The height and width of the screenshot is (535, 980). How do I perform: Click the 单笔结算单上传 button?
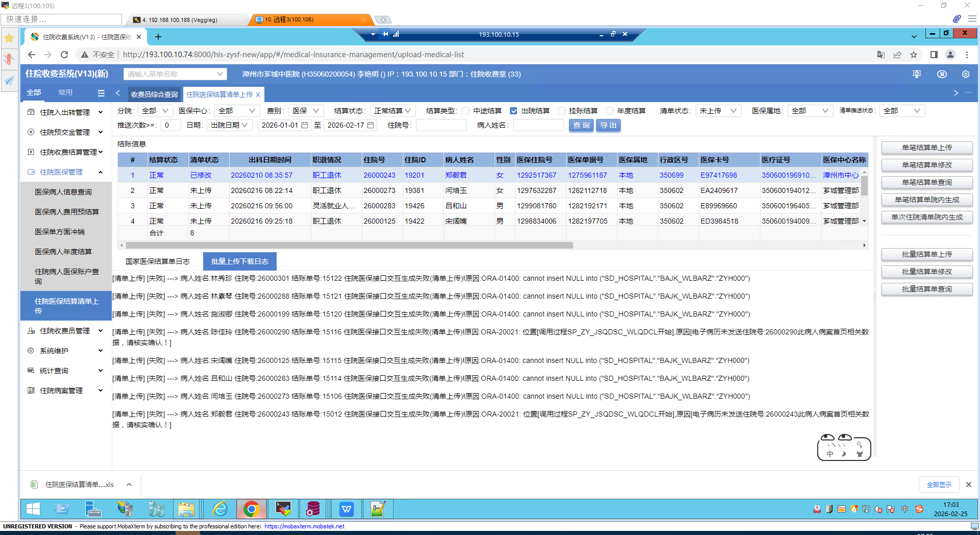point(927,148)
